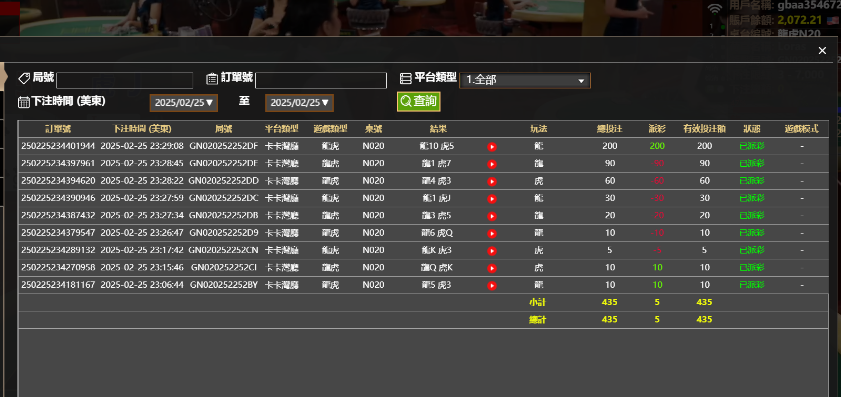Screen dimensions: 841x397
Task: Click the 總投注 column header
Action: tap(610, 129)
